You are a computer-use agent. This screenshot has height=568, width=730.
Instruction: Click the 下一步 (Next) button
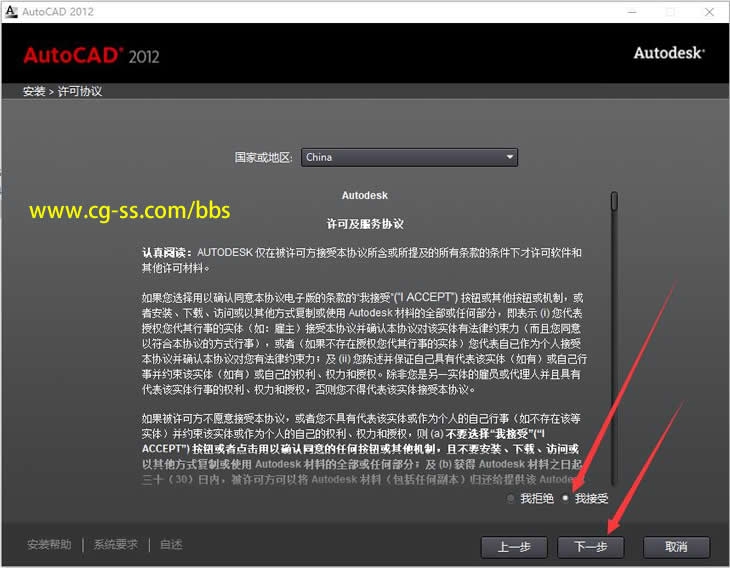[x=590, y=547]
